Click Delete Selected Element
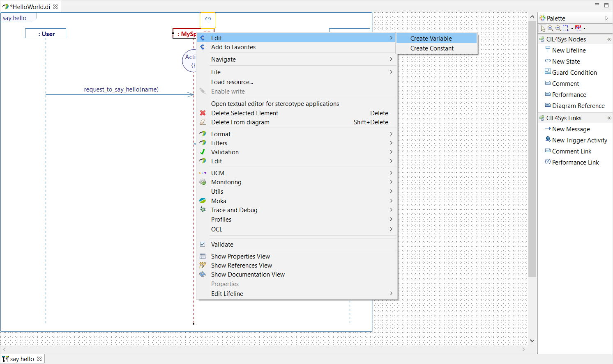 pos(297,113)
